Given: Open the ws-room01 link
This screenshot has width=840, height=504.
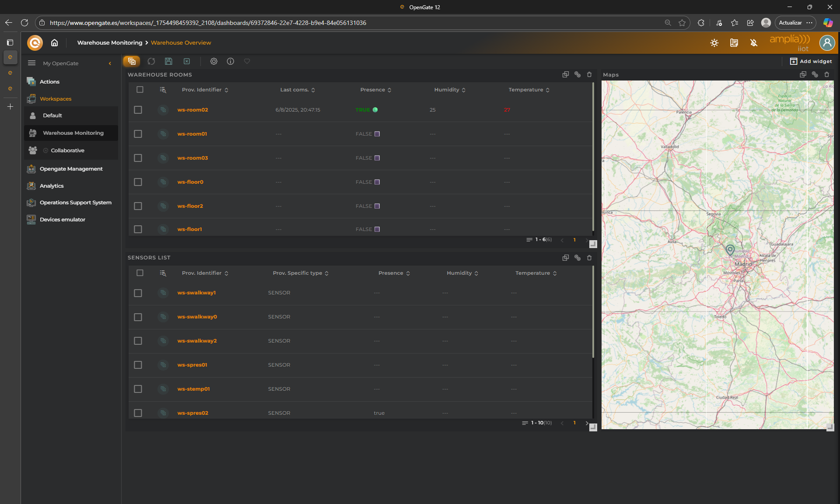Looking at the screenshot, I should [x=192, y=134].
